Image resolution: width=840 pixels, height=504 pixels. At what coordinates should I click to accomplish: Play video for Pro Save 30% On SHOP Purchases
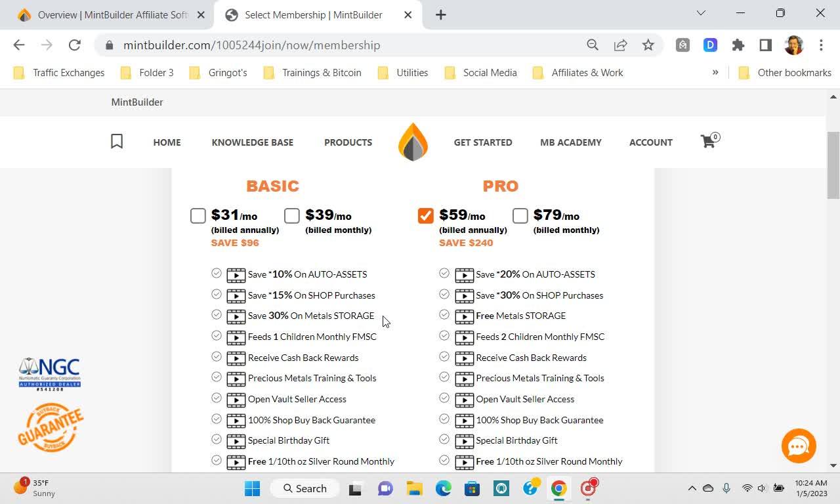coord(464,295)
